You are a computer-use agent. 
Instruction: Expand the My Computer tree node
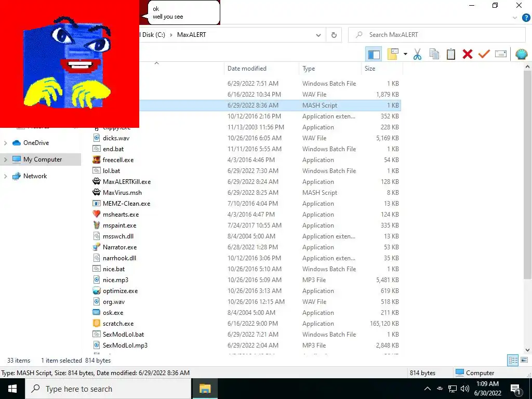[x=5, y=159]
